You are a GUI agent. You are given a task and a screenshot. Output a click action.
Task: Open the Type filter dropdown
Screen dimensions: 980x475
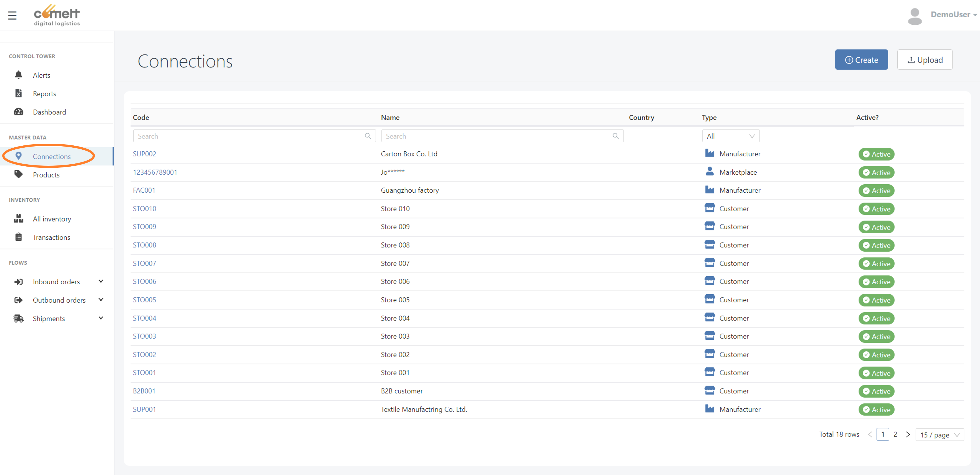tap(731, 136)
